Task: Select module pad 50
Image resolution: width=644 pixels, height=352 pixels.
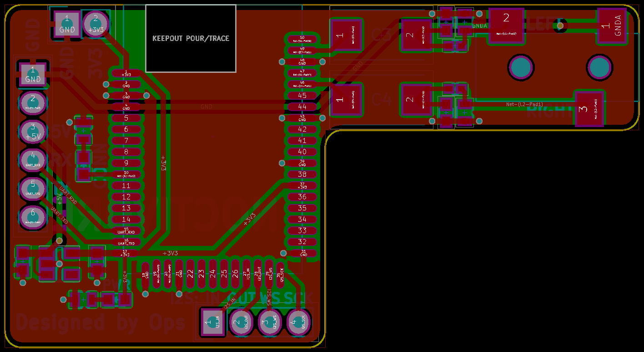Action: [x=302, y=39]
